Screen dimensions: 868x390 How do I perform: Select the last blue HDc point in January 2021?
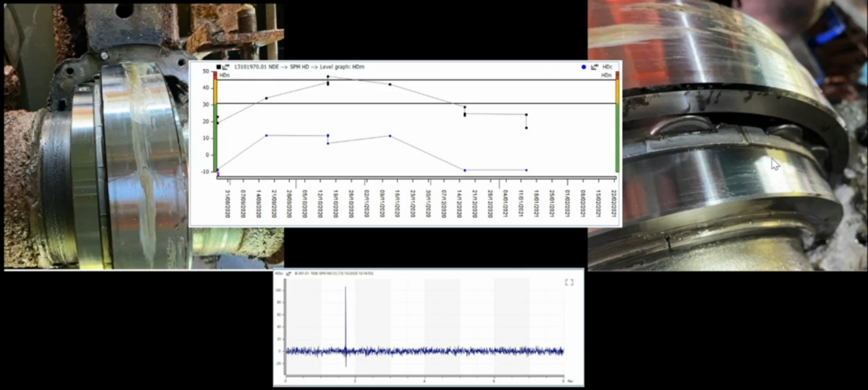point(526,170)
